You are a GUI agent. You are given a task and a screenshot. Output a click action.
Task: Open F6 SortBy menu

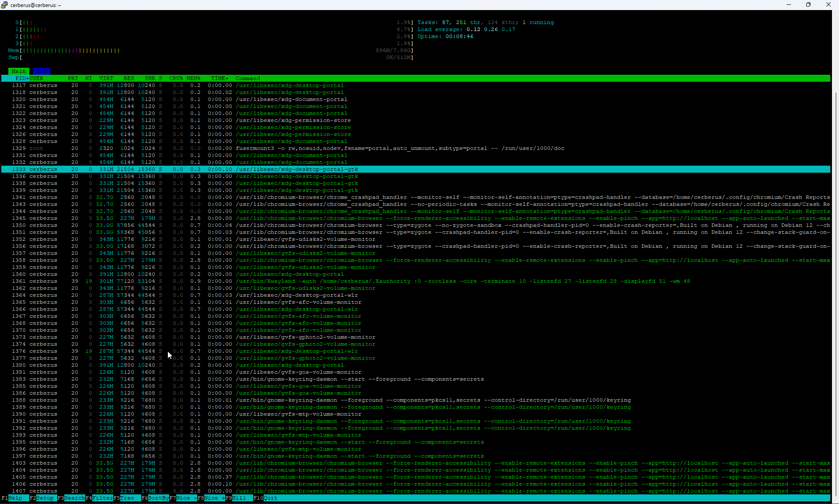[155, 498]
